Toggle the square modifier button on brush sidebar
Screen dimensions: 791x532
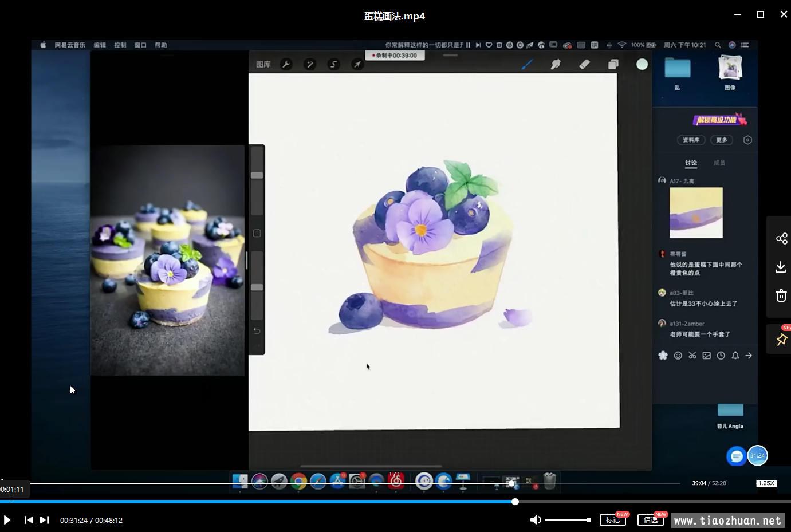[257, 233]
